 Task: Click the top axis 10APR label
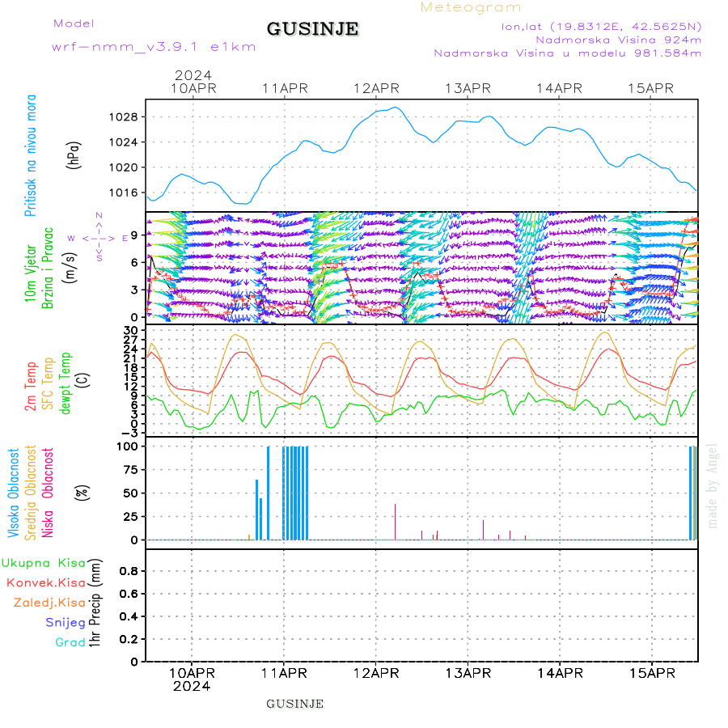click(x=193, y=89)
